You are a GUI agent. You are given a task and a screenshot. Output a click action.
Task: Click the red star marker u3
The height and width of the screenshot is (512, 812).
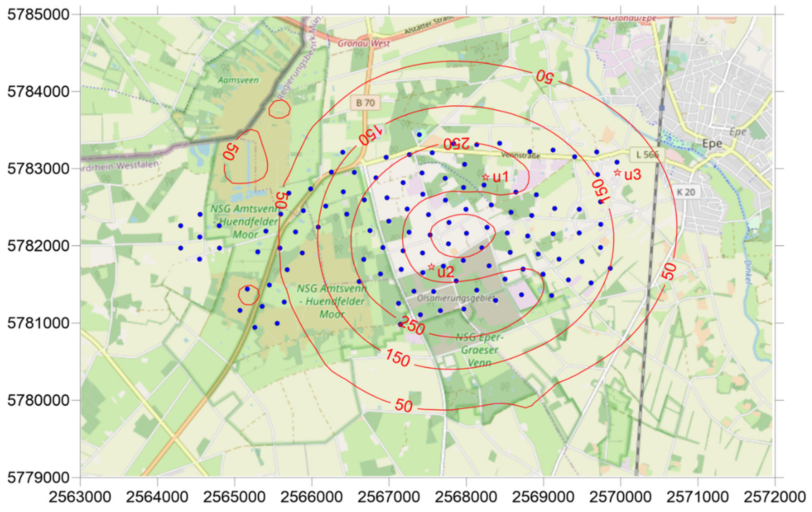[x=617, y=173]
